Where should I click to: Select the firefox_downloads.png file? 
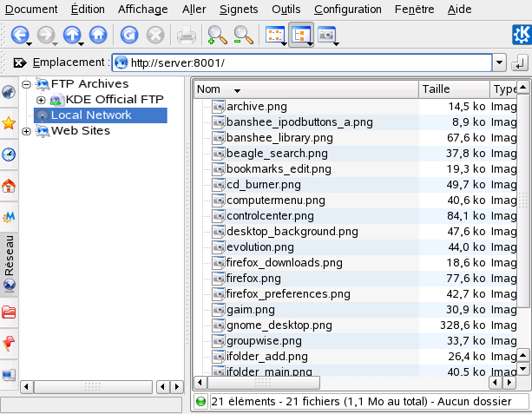pyautogui.click(x=284, y=263)
